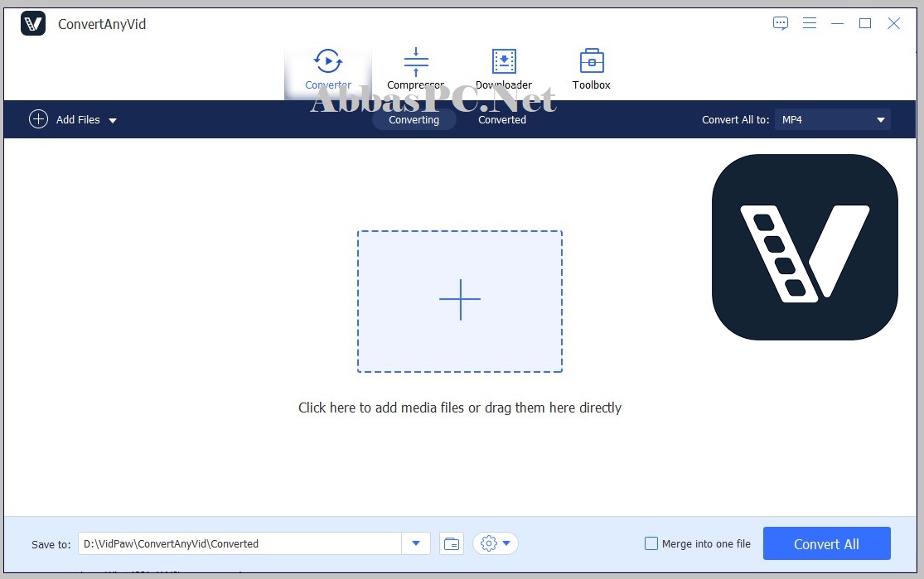Click the Convert All button
This screenshot has height=579, width=924.
point(826,543)
